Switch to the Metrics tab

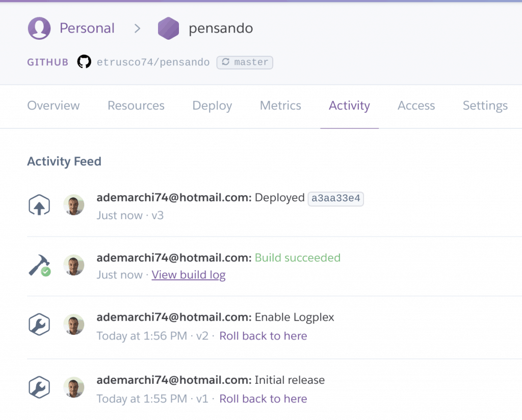tap(280, 106)
